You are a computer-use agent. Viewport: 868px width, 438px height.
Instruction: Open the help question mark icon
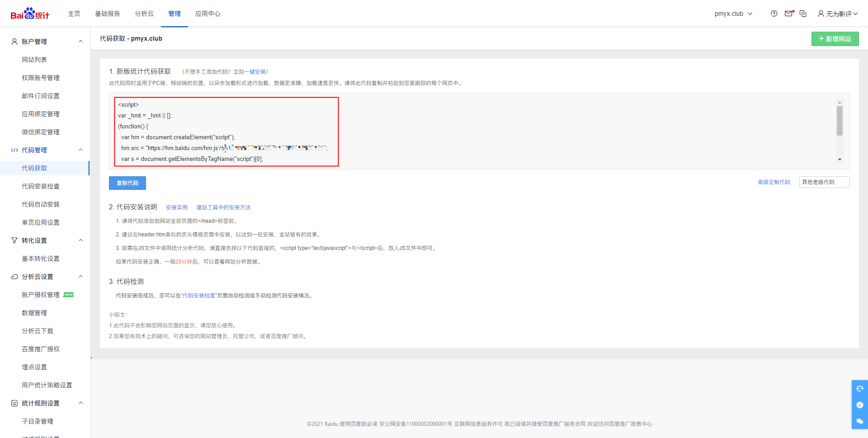774,14
